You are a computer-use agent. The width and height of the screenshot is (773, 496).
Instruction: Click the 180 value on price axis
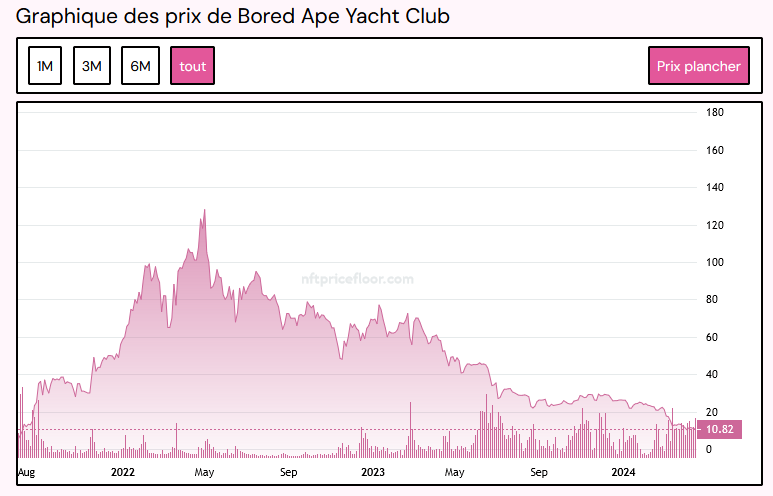pyautogui.click(x=715, y=113)
